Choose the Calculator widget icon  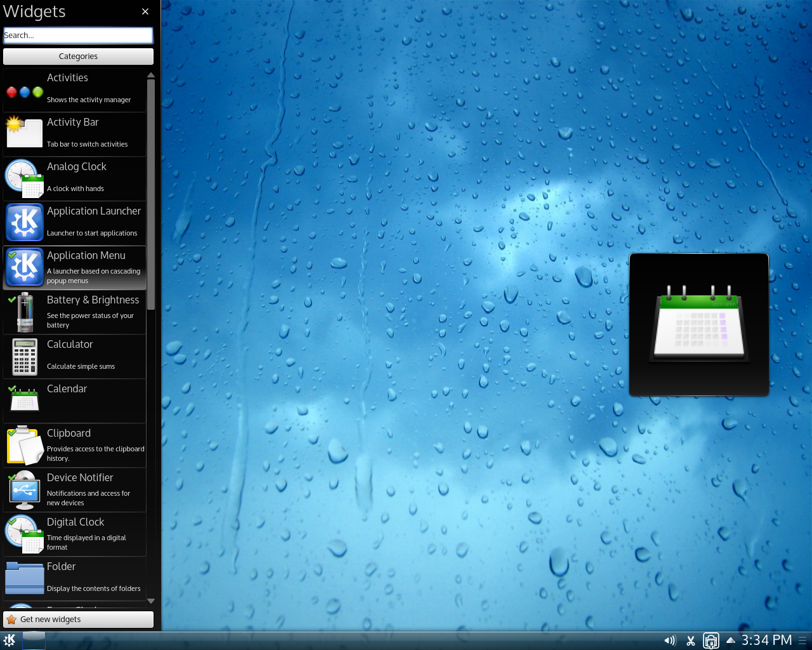tap(25, 356)
